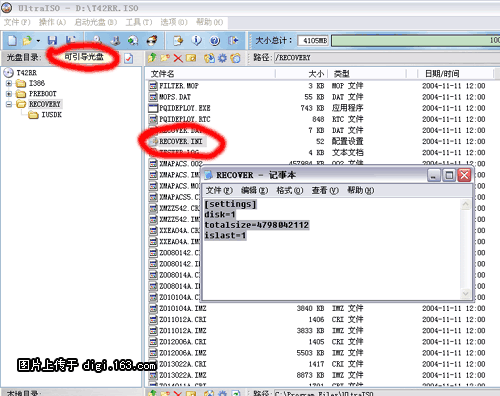This screenshot has width=500, height=396.
Task: Click the go up folder arrow icon
Action: tap(152, 58)
